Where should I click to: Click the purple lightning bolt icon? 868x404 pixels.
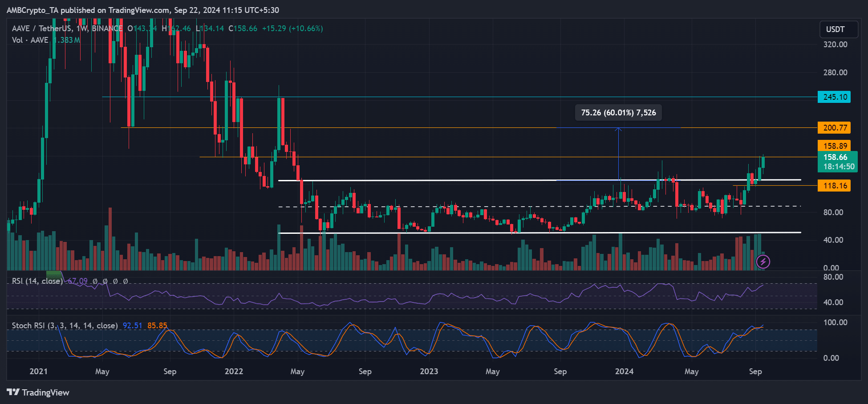763,262
